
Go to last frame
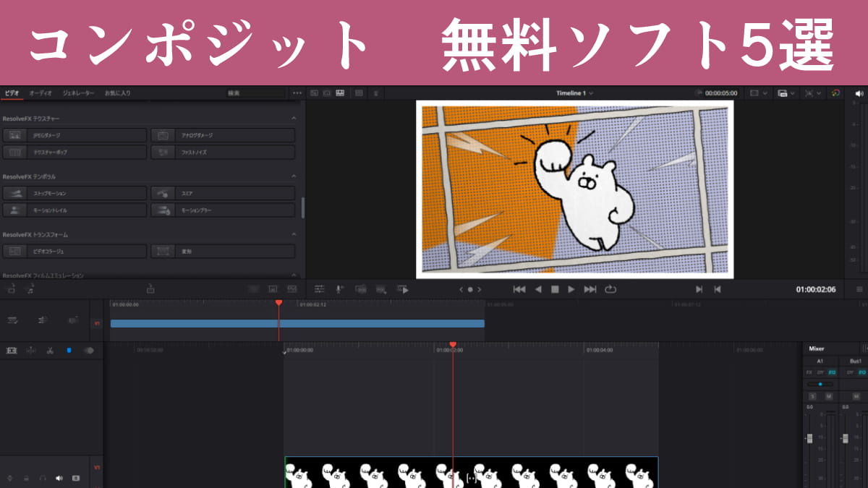590,289
